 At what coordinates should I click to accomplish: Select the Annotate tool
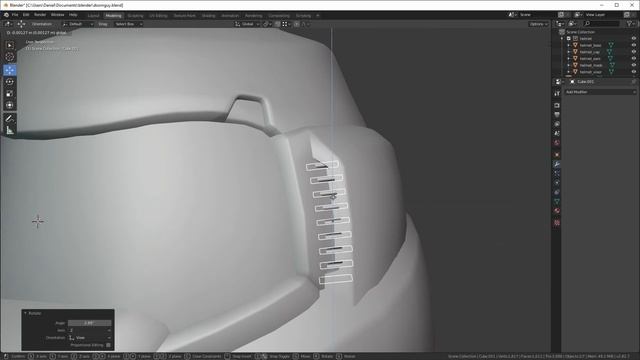point(10,118)
